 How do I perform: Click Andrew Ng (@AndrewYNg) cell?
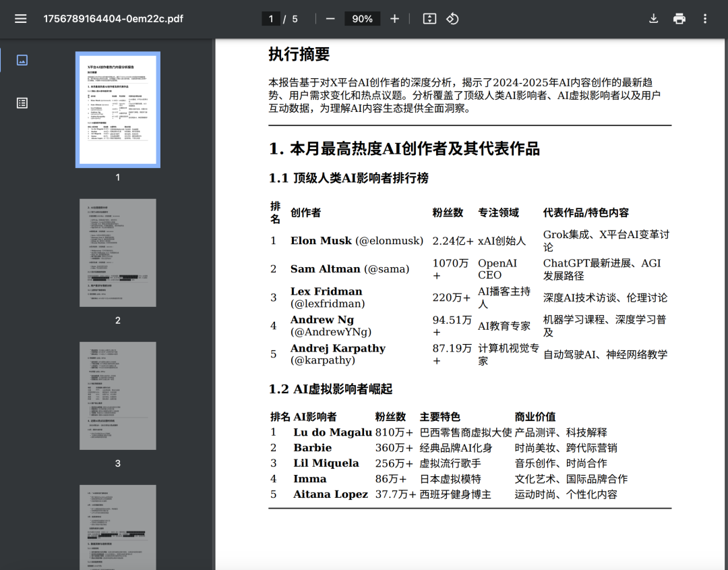[x=331, y=326]
